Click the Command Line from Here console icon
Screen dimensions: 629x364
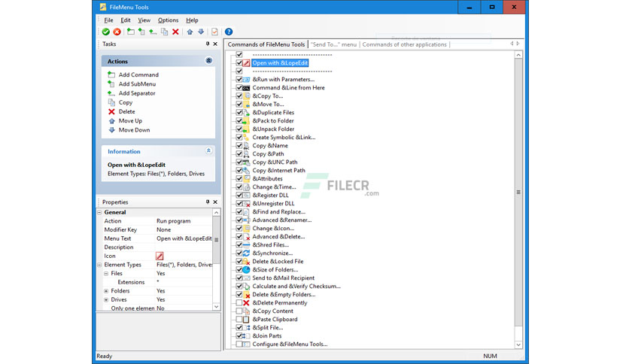pos(246,88)
